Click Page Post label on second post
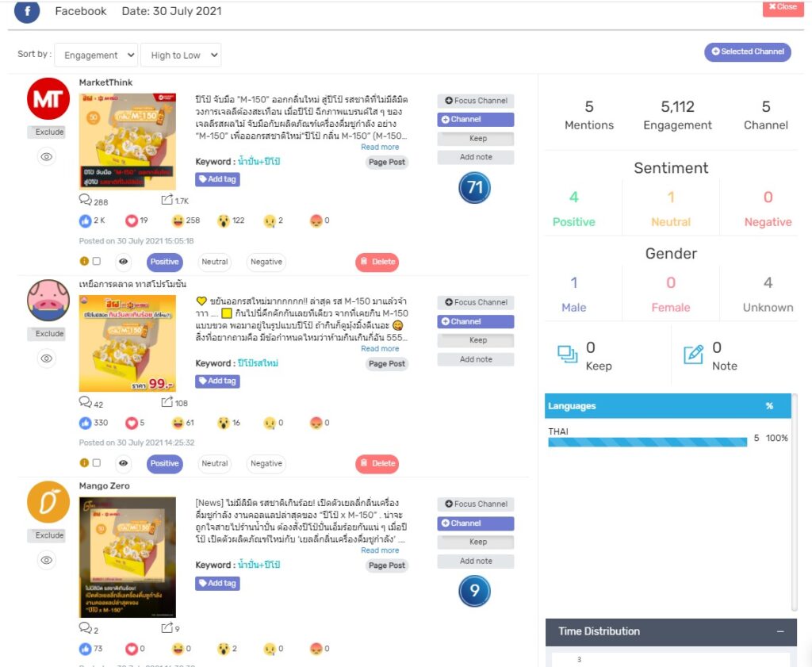Image resolution: width=812 pixels, height=667 pixels. pyautogui.click(x=387, y=364)
